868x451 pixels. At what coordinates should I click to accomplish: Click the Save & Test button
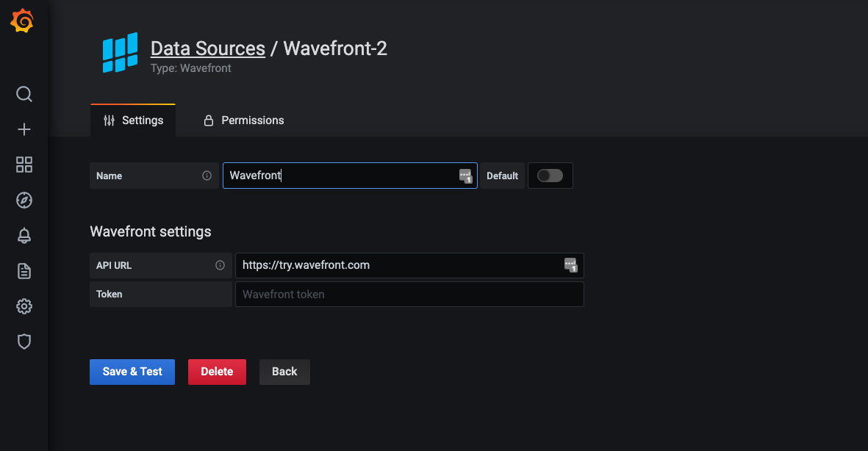click(132, 372)
